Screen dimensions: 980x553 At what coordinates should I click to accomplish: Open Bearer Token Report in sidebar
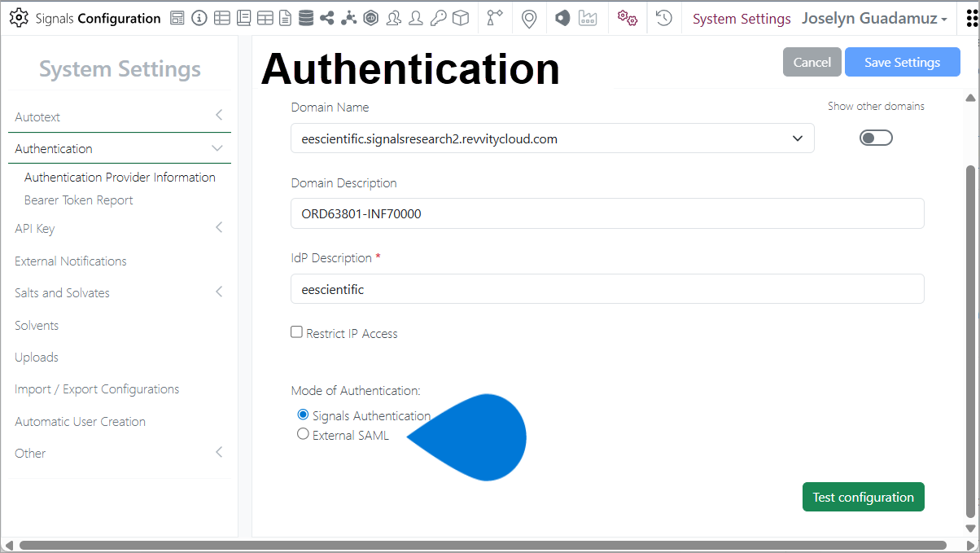[x=79, y=200]
